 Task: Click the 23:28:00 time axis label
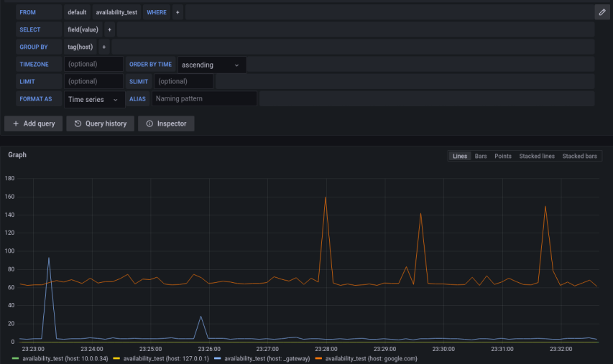326,349
